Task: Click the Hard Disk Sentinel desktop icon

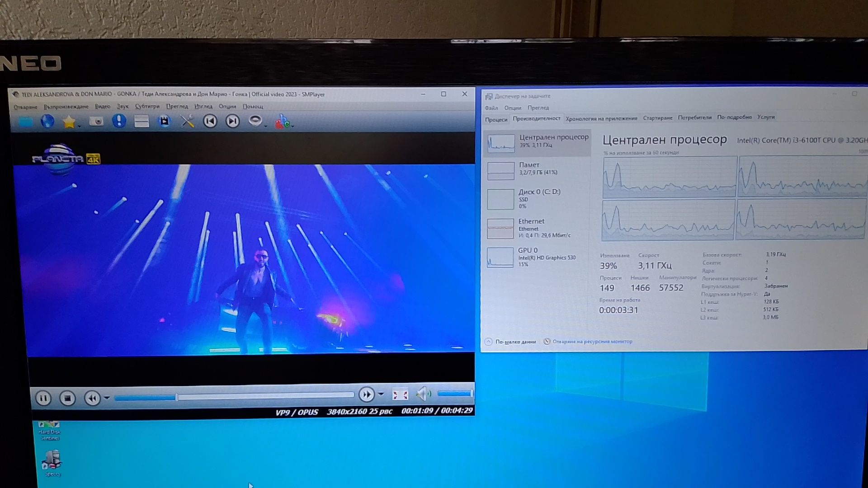Action: click(x=49, y=430)
